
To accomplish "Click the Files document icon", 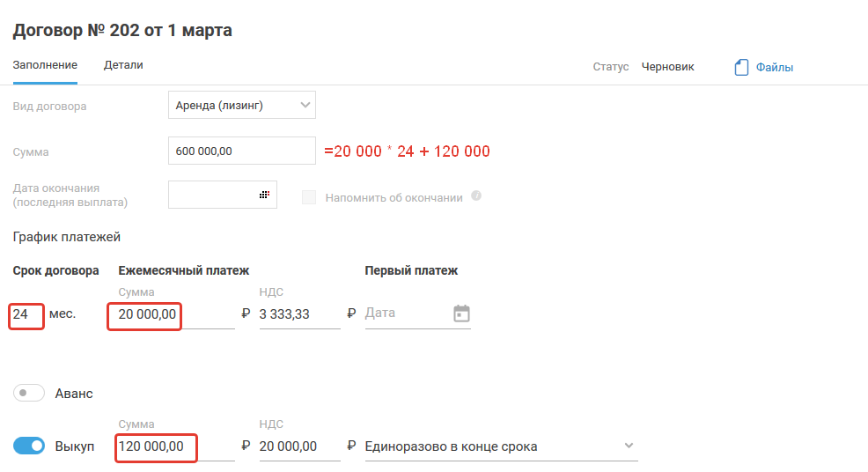I will pos(741,67).
